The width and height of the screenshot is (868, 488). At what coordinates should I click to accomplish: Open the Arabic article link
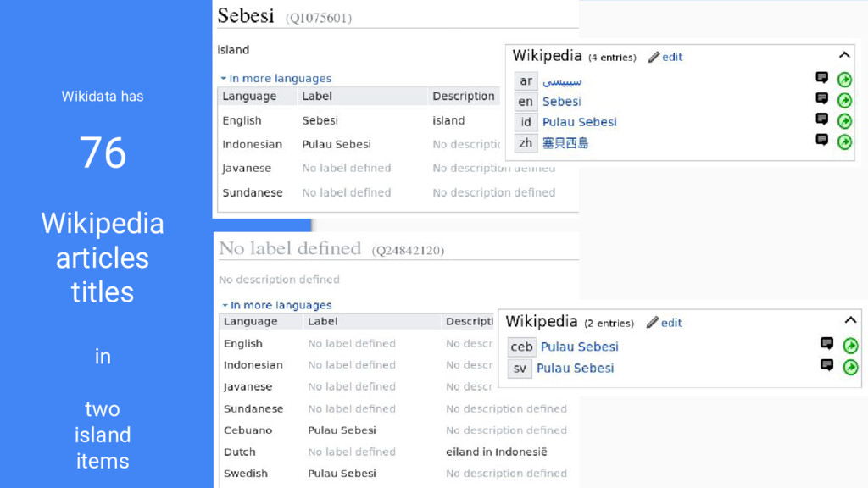pos(562,81)
